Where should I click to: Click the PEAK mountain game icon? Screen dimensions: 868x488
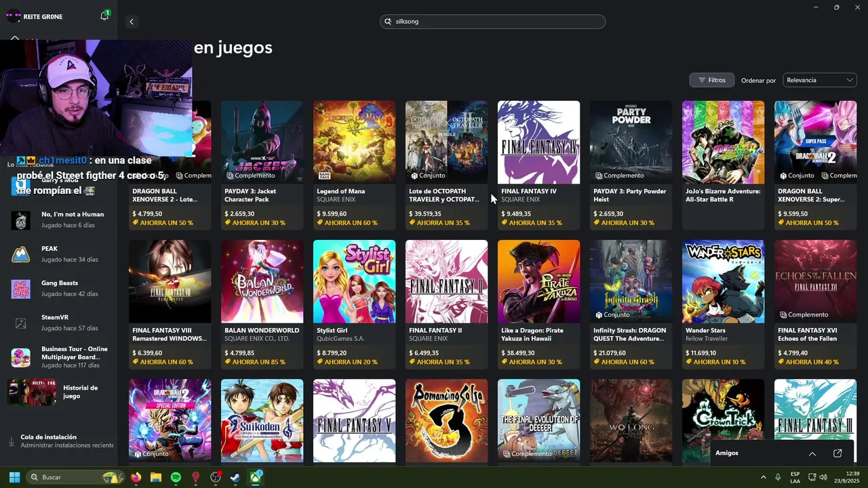tap(21, 254)
